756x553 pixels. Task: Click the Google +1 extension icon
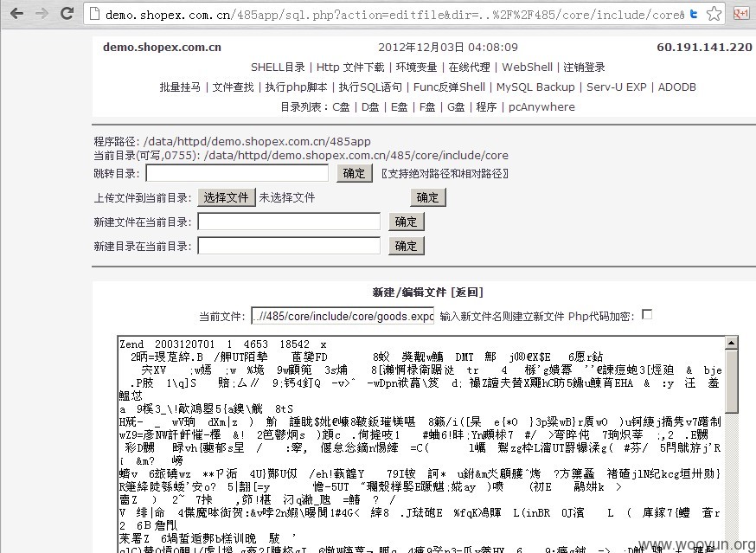click(741, 14)
